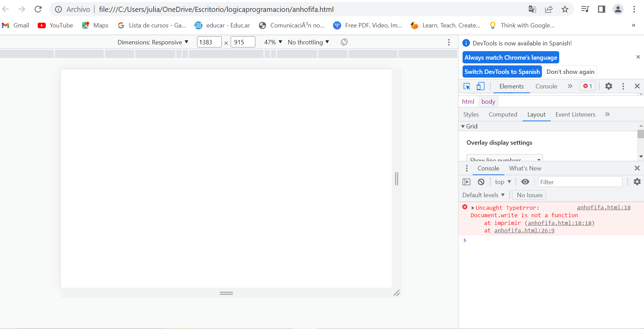Click the Don't show again button

[x=570, y=72]
